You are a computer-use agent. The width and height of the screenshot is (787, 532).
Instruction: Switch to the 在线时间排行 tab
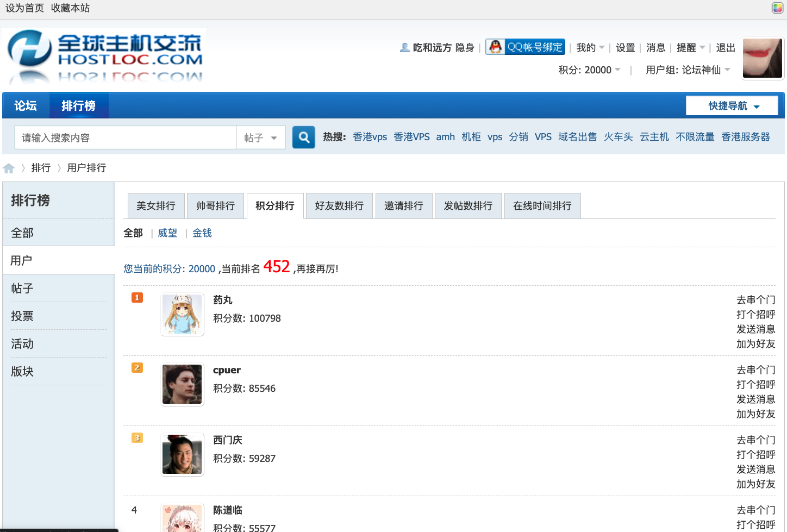[x=542, y=206]
